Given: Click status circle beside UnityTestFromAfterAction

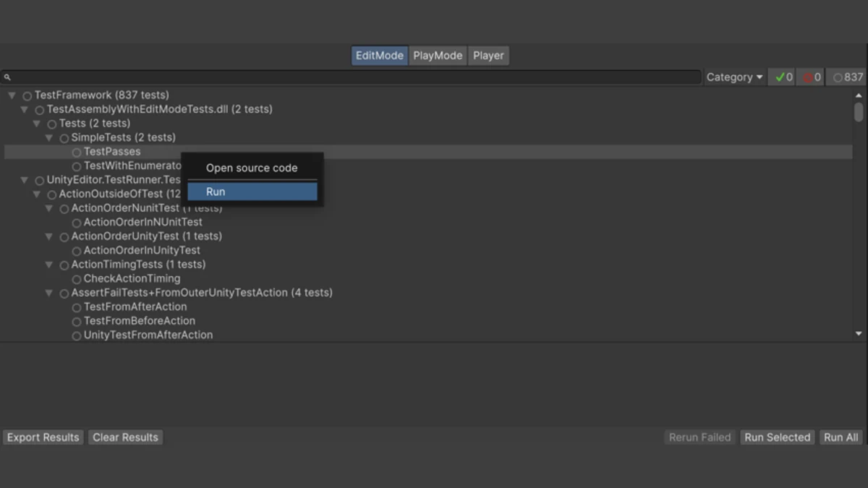Looking at the screenshot, I should (77, 335).
